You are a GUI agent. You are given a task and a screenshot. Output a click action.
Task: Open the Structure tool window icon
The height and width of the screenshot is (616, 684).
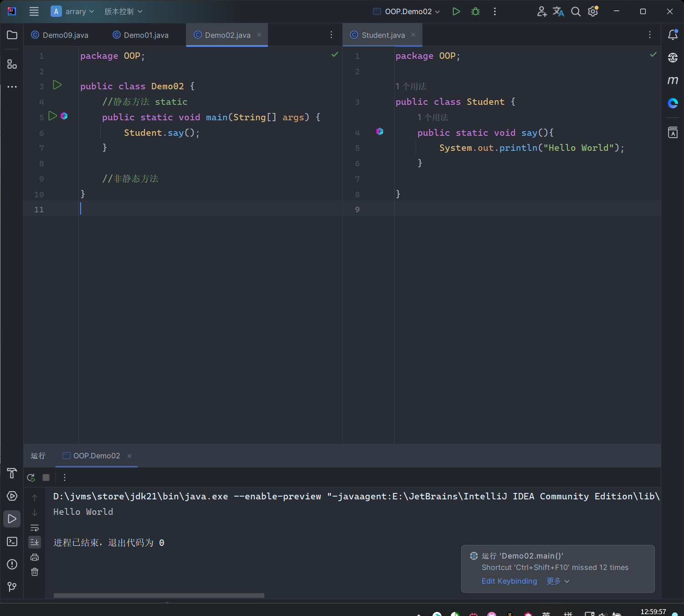coord(12,64)
